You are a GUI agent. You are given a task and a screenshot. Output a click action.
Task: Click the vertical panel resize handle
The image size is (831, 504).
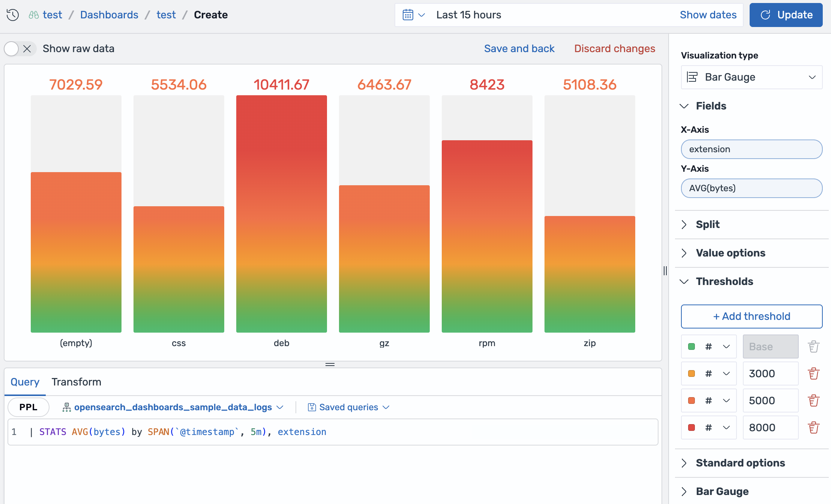click(665, 271)
